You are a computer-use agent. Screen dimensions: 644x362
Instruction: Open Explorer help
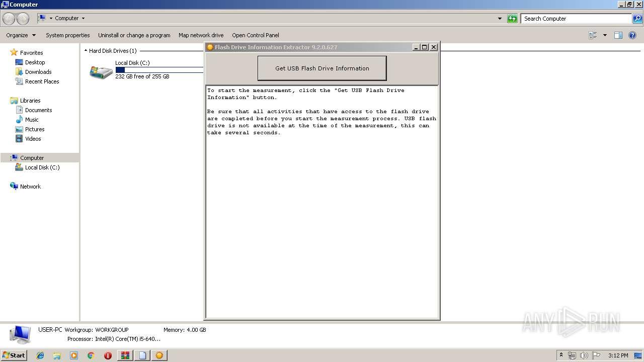pos(633,35)
